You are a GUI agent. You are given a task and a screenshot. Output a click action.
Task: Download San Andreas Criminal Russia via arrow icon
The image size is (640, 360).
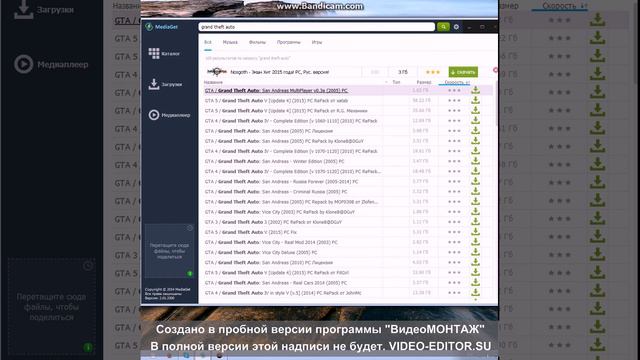pos(476,191)
